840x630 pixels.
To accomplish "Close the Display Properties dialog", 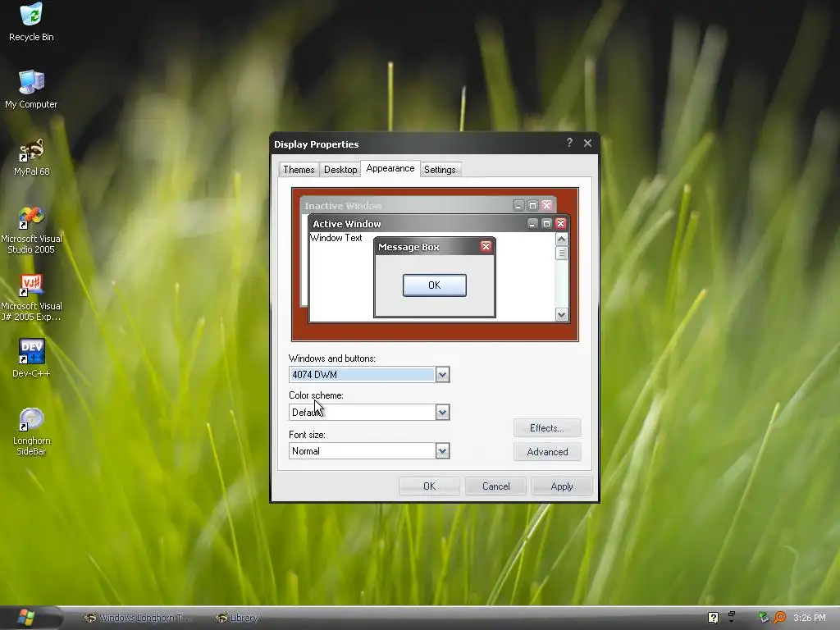I will click(x=587, y=143).
